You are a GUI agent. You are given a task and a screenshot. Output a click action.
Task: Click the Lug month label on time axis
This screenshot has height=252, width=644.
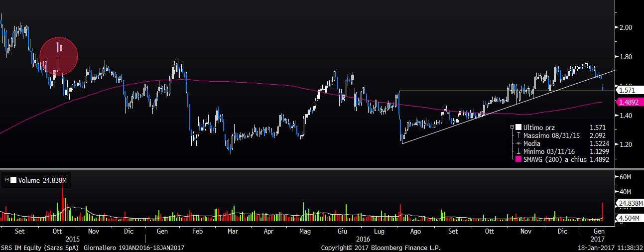[379, 232]
